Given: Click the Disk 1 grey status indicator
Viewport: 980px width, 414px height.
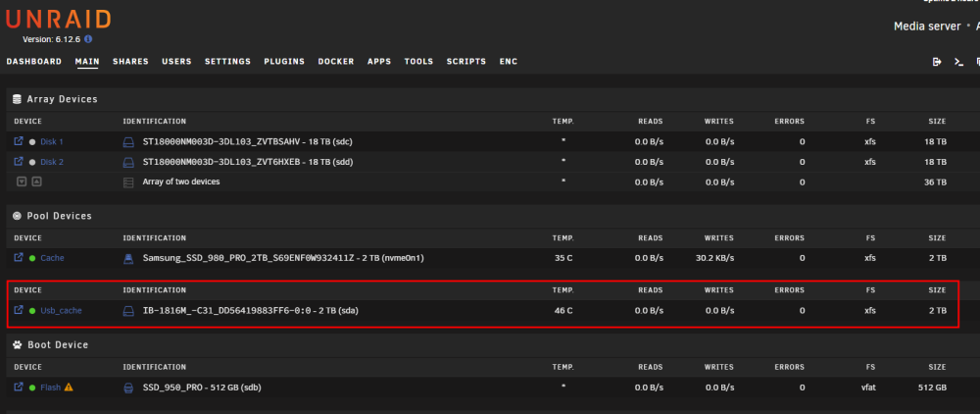Looking at the screenshot, I should point(32,142).
